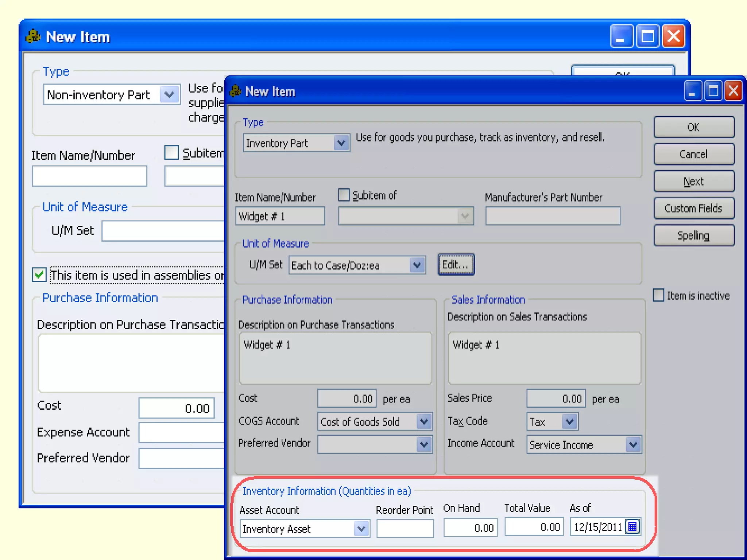Screen dimensions: 747x560
Task: Close the back New Item window
Action: pos(673,36)
